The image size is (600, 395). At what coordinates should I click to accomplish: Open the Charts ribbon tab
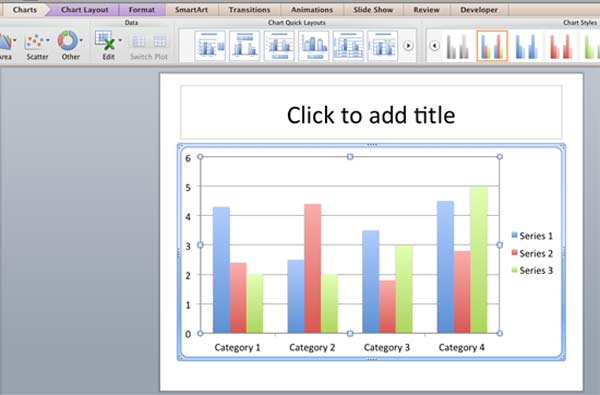coord(24,10)
